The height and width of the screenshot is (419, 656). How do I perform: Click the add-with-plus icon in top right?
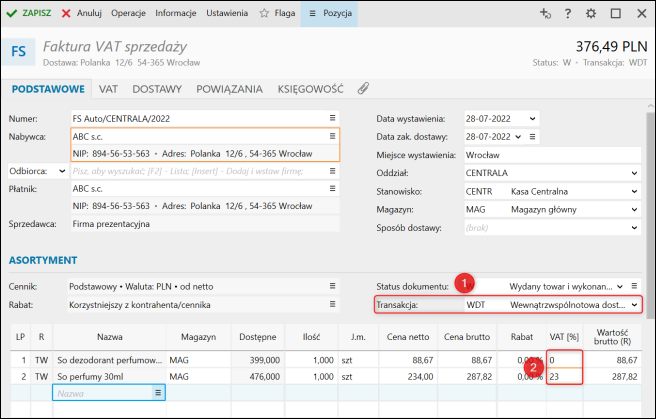pyautogui.click(x=545, y=14)
